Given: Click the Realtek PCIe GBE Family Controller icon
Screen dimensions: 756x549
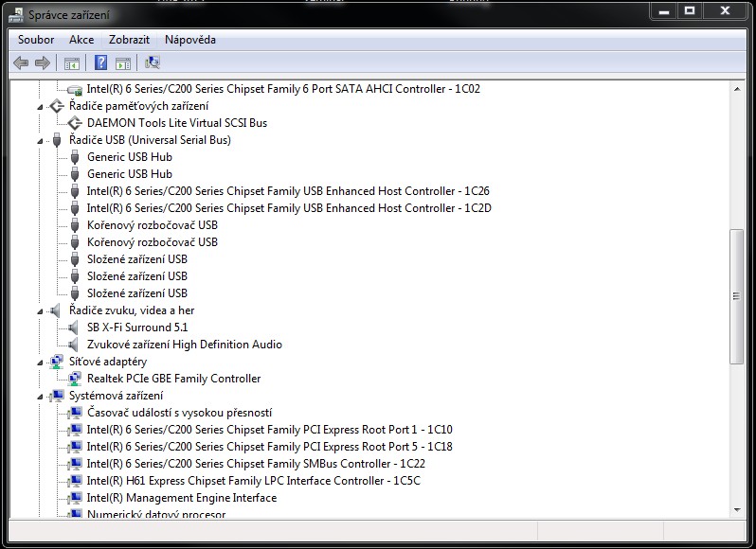Looking at the screenshot, I should tap(75, 379).
